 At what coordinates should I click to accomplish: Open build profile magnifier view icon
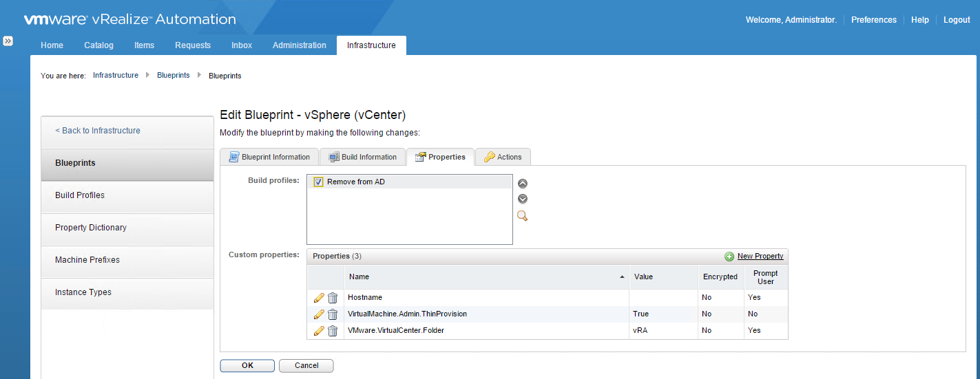[523, 216]
